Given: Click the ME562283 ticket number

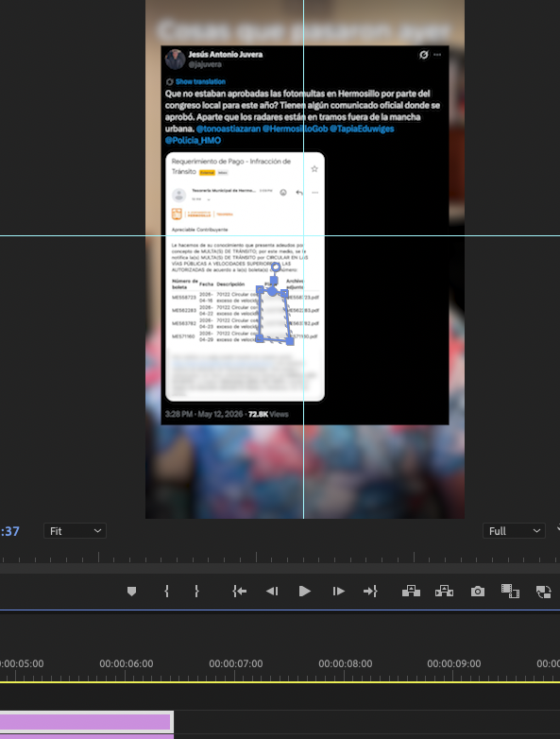Looking at the screenshot, I should coord(184,311).
